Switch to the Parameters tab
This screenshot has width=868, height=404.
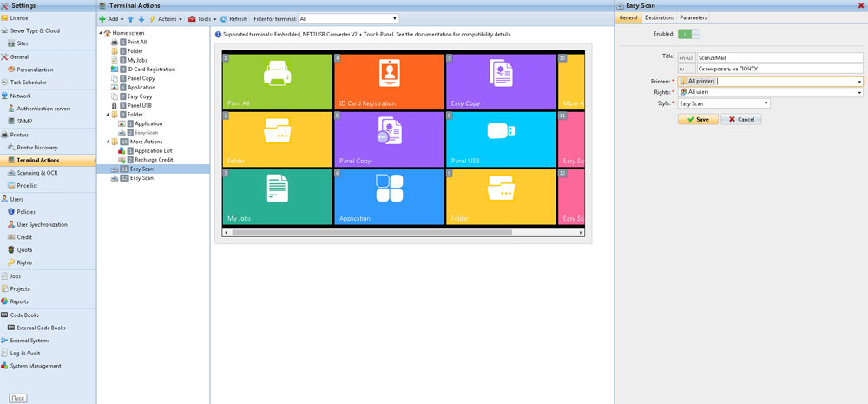(x=693, y=17)
